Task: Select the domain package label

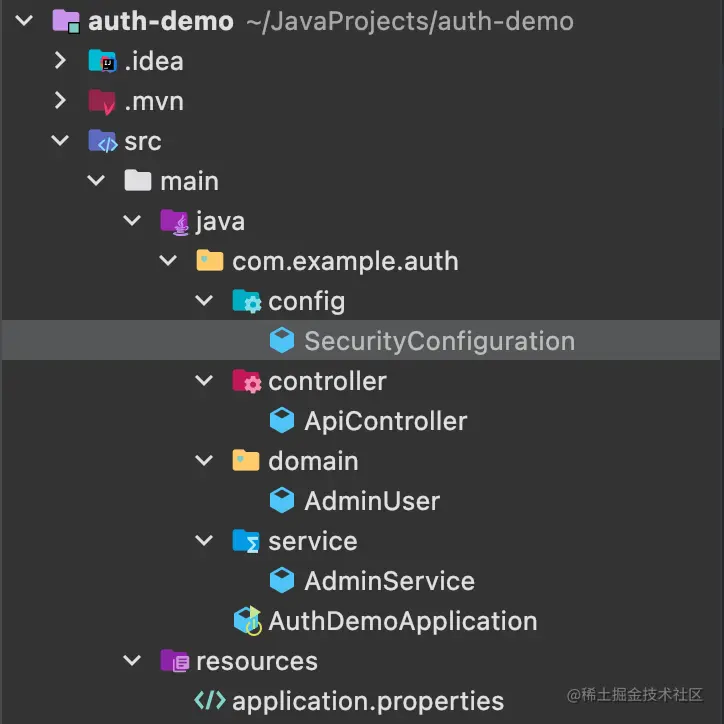Action: (313, 461)
